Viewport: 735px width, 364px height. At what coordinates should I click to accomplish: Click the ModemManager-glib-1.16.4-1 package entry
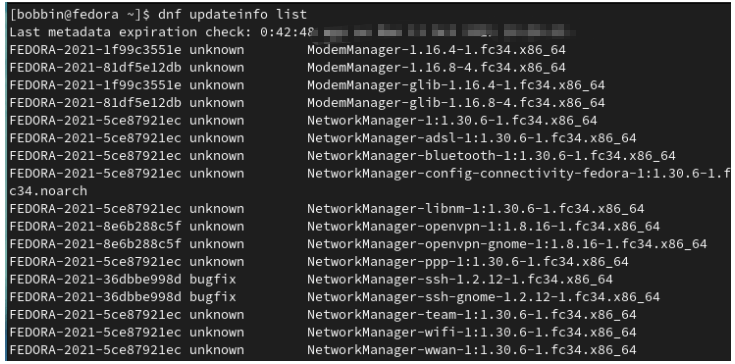(x=456, y=85)
